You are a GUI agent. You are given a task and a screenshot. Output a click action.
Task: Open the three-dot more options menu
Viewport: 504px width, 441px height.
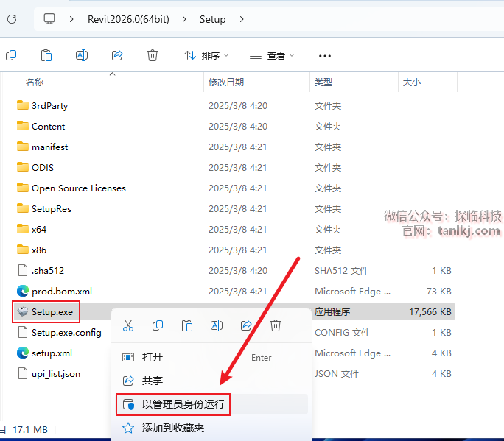pyautogui.click(x=325, y=55)
